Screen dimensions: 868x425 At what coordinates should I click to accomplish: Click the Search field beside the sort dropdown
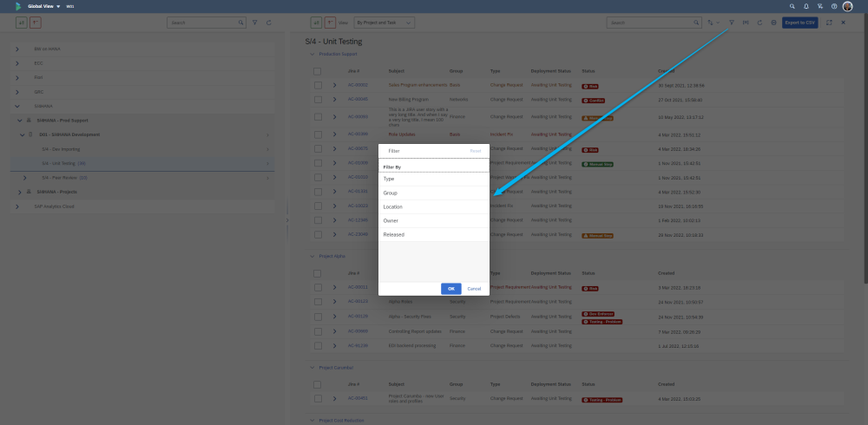(x=654, y=23)
